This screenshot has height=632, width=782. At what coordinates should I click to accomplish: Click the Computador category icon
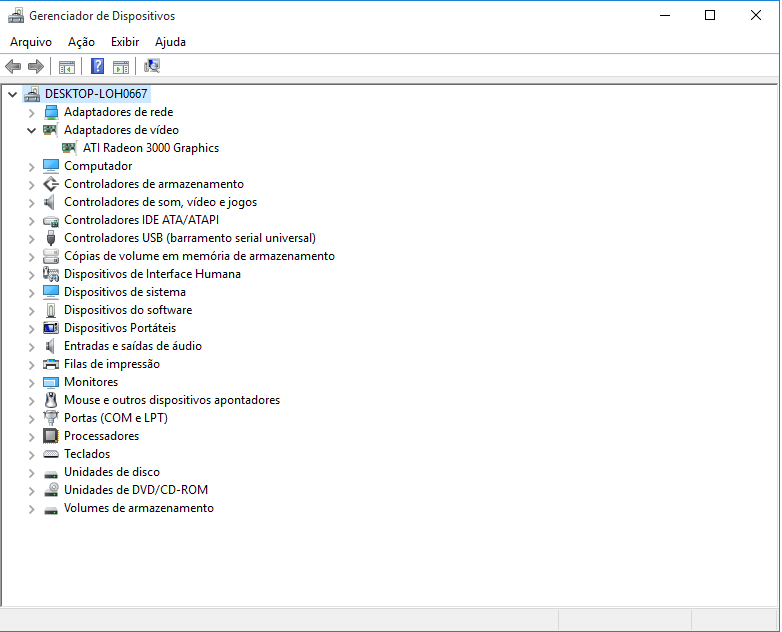[x=51, y=166]
